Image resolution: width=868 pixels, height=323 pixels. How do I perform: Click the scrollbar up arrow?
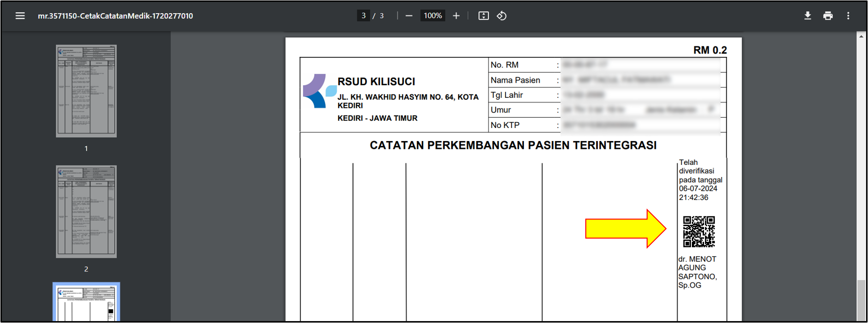pos(861,36)
